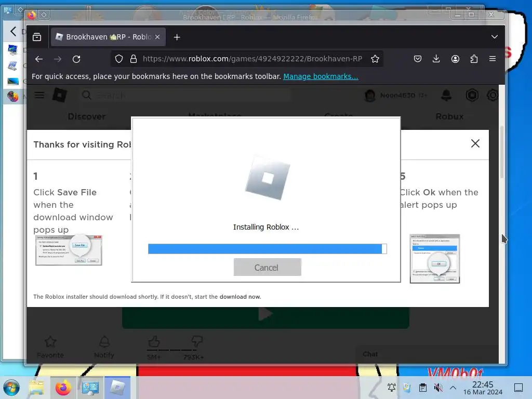
Task: Open the Windows Start menu
Action: coord(11,388)
